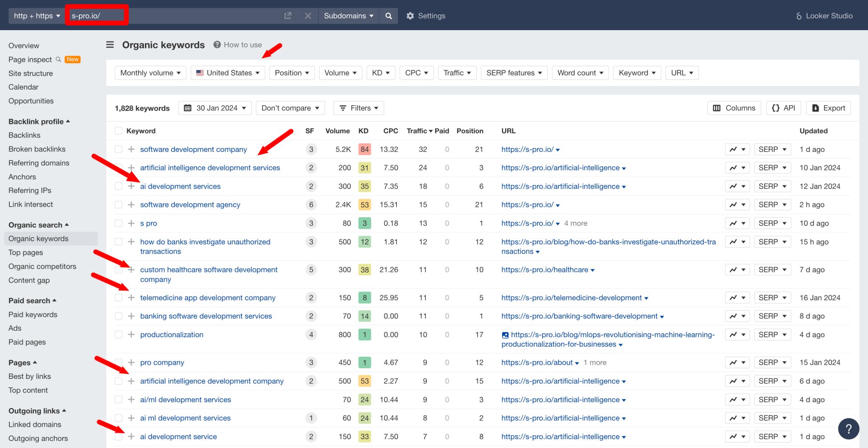Screen dimensions: 868x448
Task: Click the s-pro.io/ domain input field
Action: click(x=174, y=16)
